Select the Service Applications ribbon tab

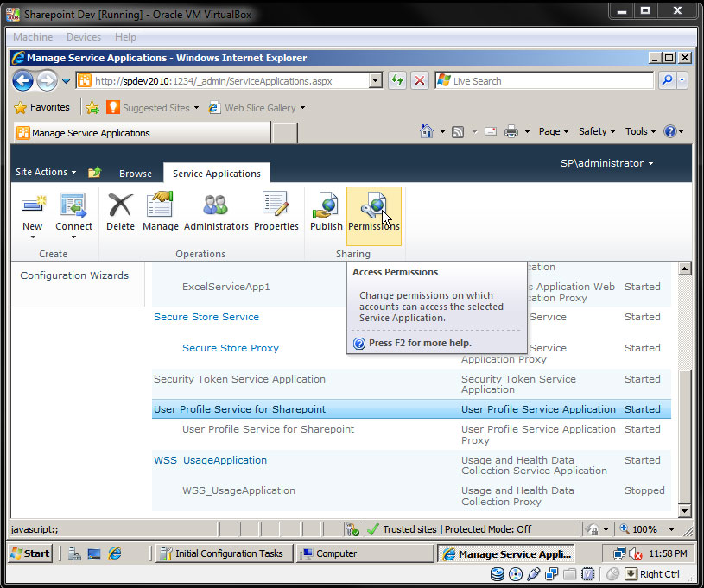(x=217, y=174)
